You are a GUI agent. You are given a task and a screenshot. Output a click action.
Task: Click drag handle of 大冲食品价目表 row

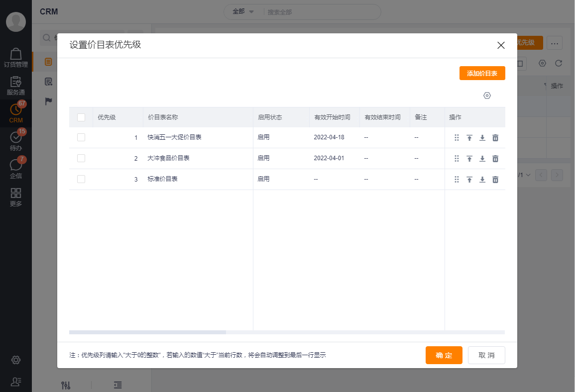tap(457, 159)
